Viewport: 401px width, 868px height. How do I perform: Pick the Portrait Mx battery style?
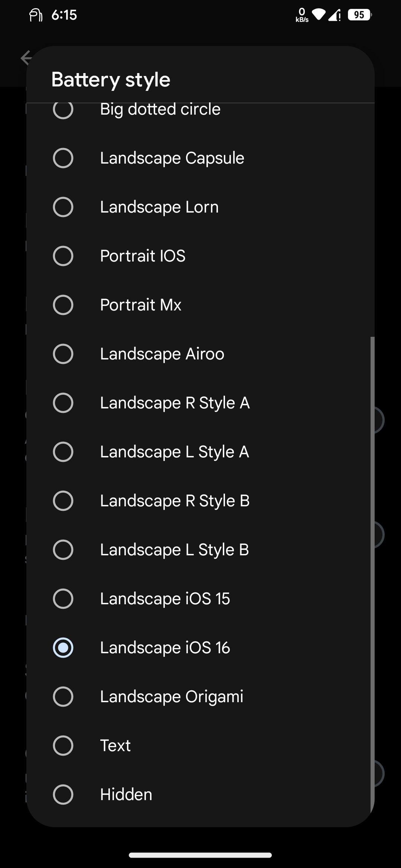tap(200, 305)
